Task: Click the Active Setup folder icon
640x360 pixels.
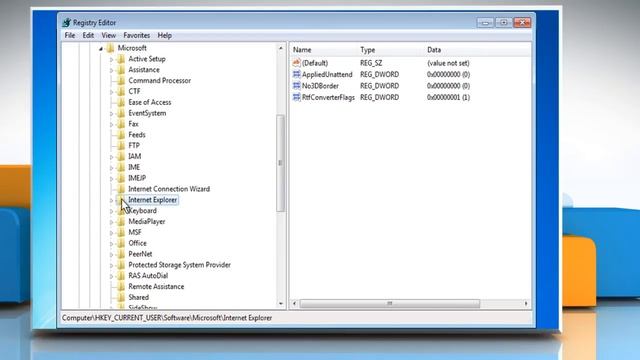Action: click(121, 59)
